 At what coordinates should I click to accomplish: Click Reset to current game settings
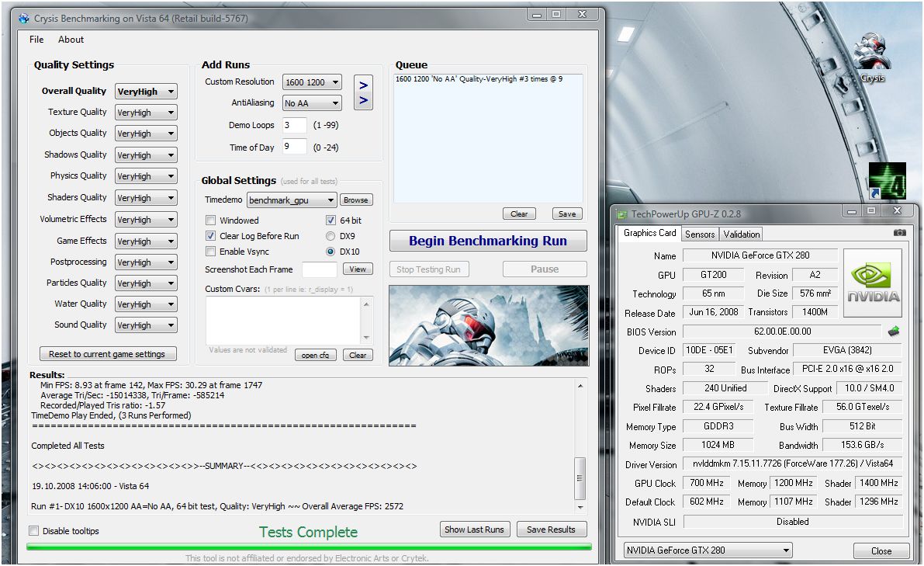tap(107, 354)
